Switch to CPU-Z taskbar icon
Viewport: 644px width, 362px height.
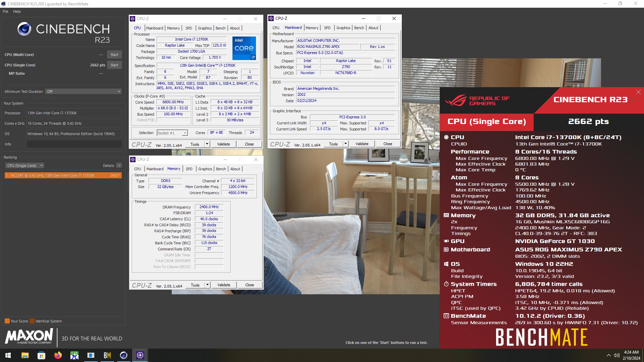[x=140, y=355]
